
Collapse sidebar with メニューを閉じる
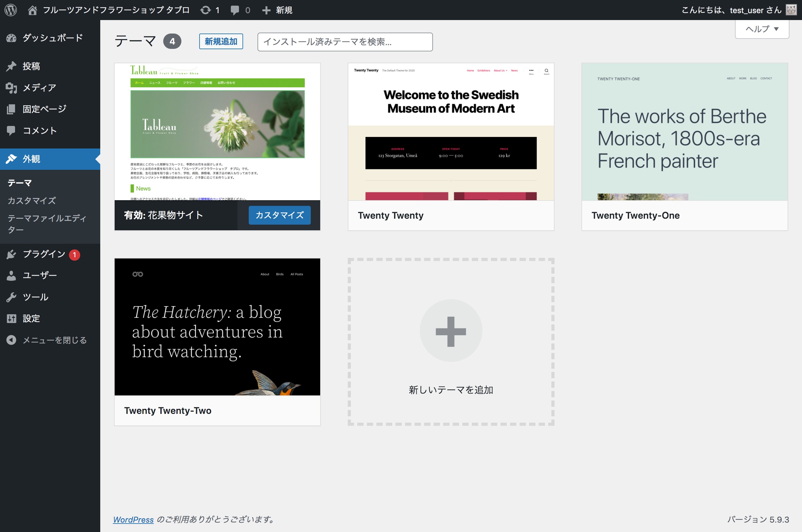pos(48,340)
